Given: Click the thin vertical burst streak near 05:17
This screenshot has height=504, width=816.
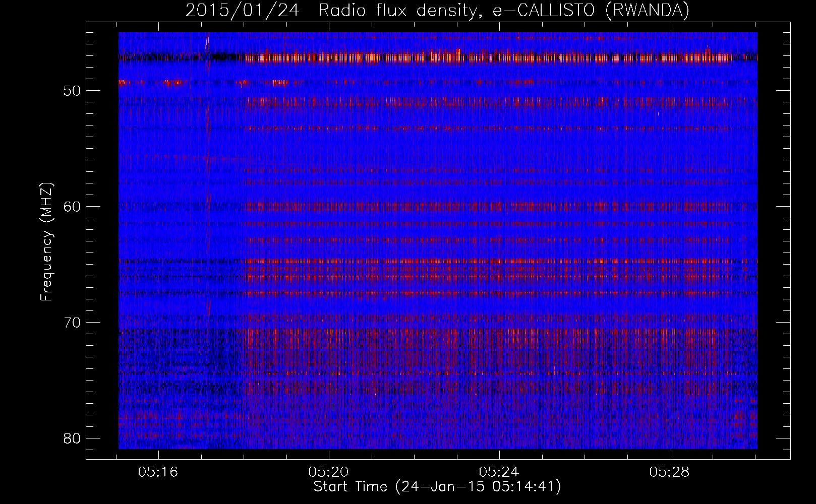Looking at the screenshot, I should click(x=208, y=151).
